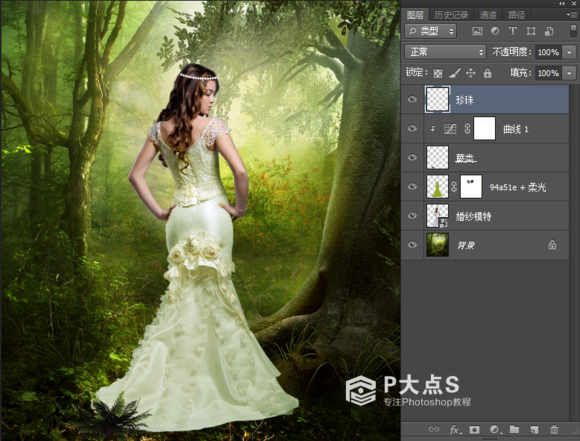Open the 类型 filter type dropdown
Viewport: 580px width, 441px height.
pos(431,31)
